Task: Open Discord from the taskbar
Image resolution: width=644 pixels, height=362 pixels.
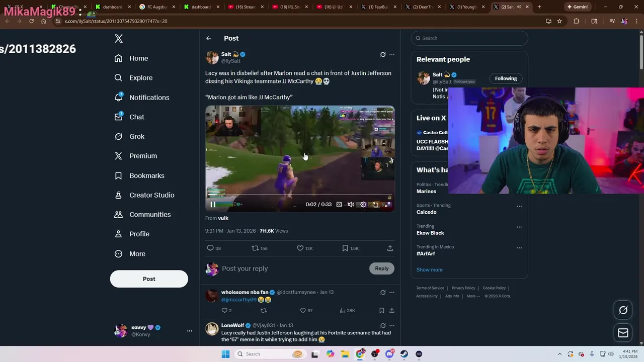Action: [389, 354]
